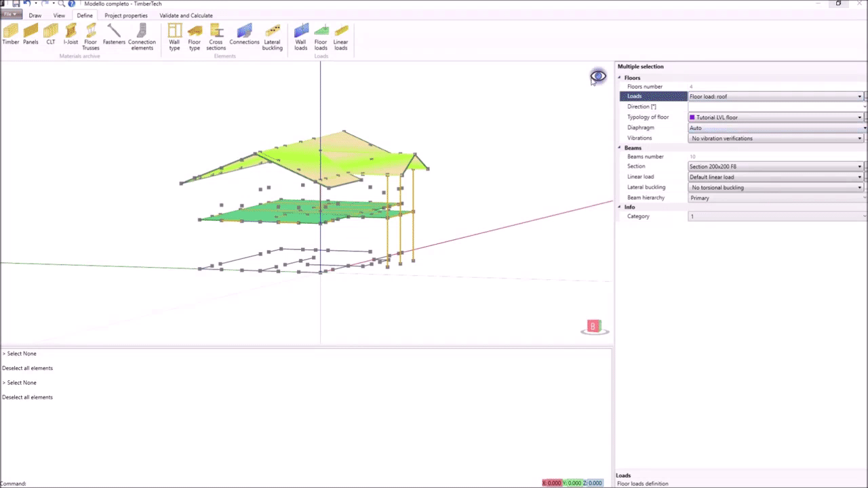The image size is (868, 488).
Task: Toggle the eye visibility icon in viewport
Action: [598, 77]
